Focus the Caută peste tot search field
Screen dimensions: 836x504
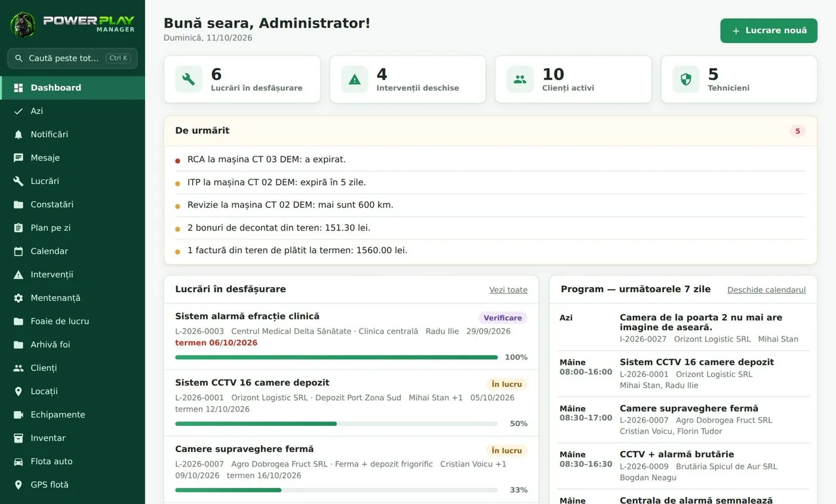point(72,59)
